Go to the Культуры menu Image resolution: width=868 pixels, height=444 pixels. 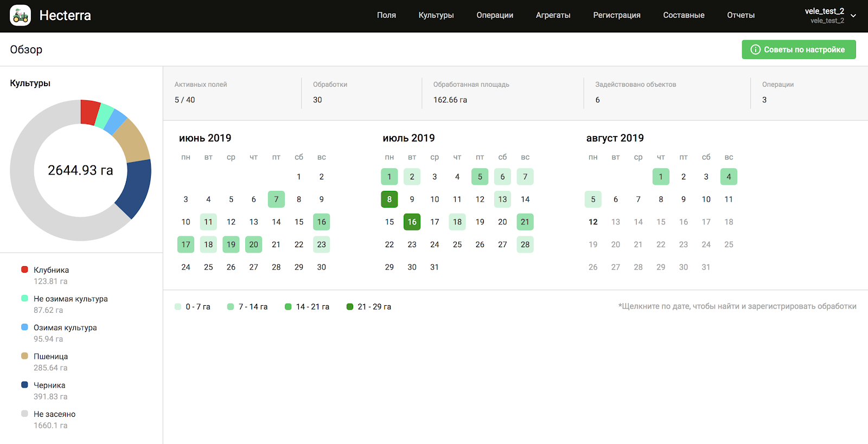[436, 15]
